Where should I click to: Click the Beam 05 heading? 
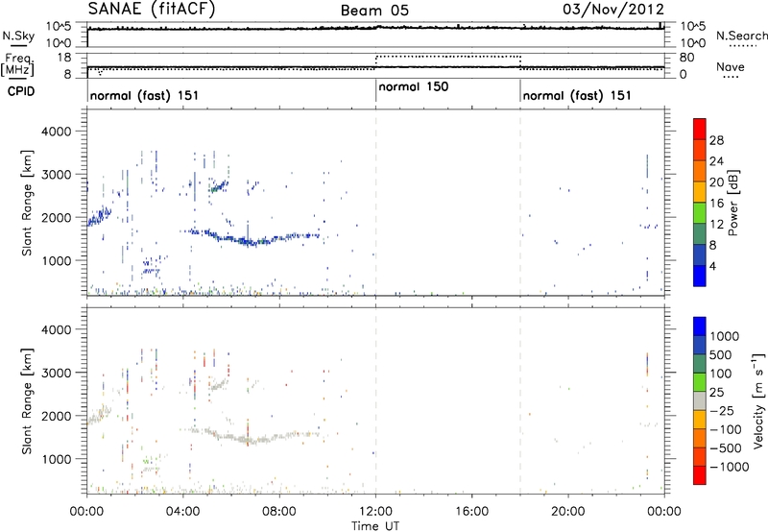[x=374, y=11]
